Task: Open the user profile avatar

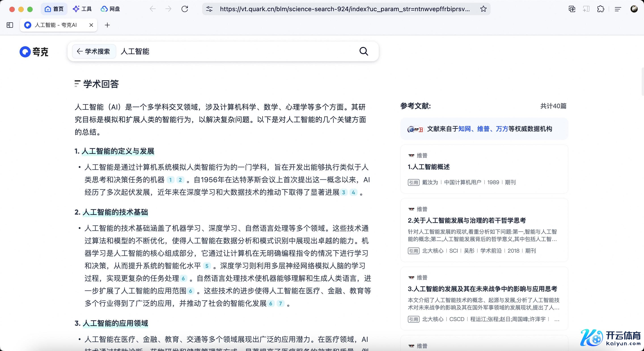Action: tap(634, 9)
